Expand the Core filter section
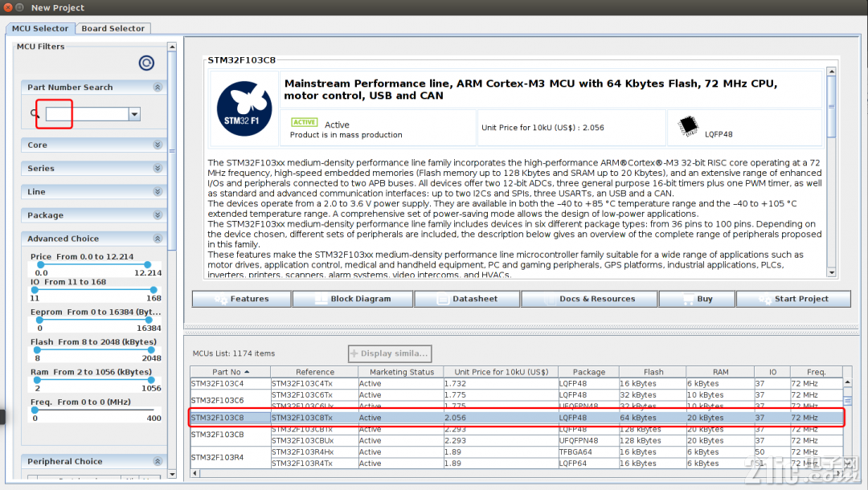Screen dimensions: 868x490 158,145
